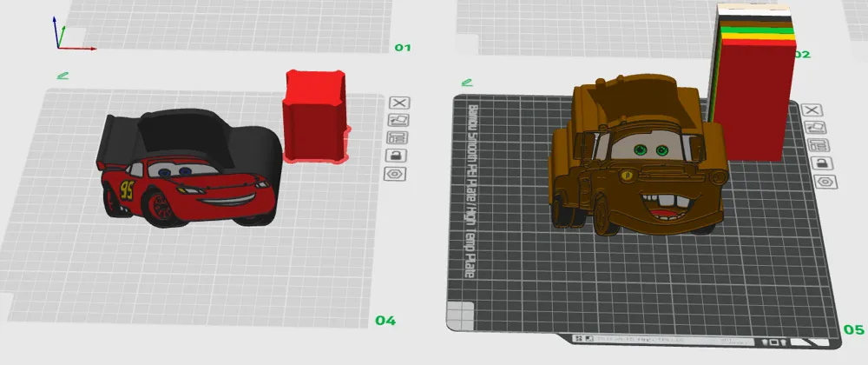
Task: Click auto-orient icon on plate 05
Action: (815, 128)
